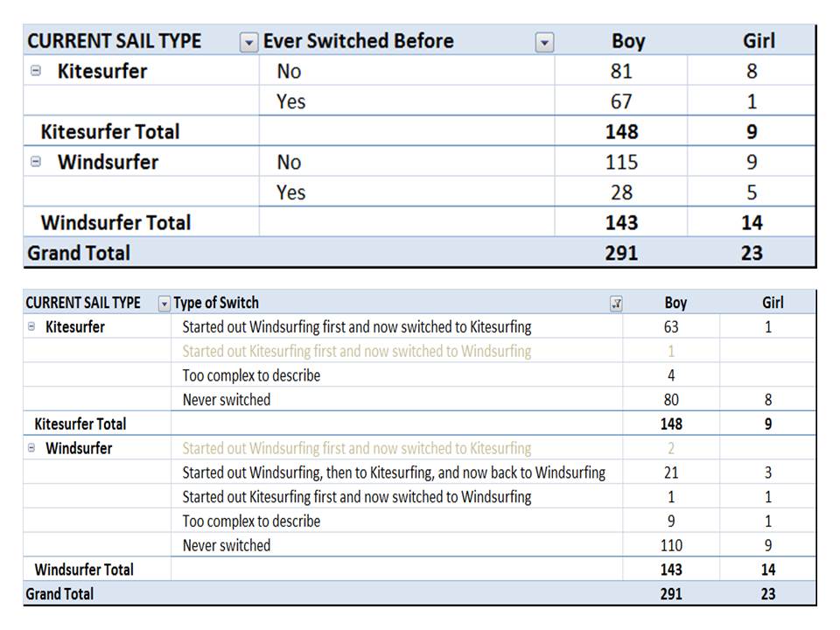Click the cell showing value 67

pos(621,101)
